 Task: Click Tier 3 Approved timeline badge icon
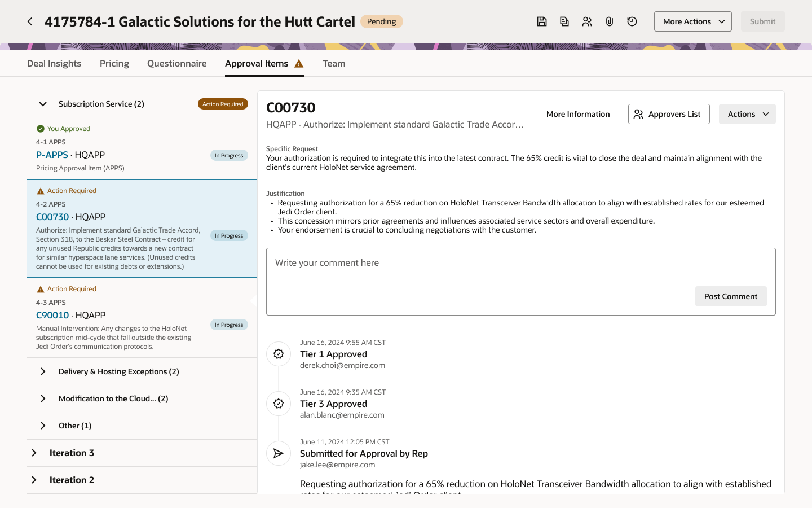click(279, 404)
